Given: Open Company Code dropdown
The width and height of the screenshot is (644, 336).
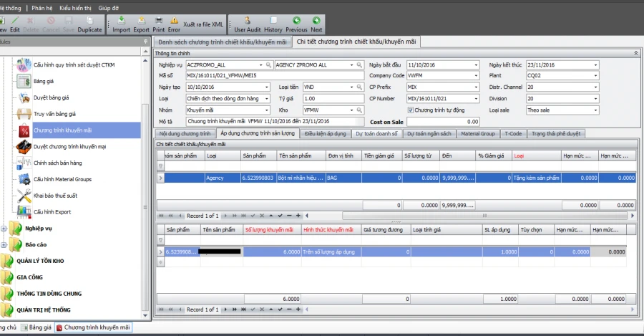Looking at the screenshot, I should (x=476, y=76).
